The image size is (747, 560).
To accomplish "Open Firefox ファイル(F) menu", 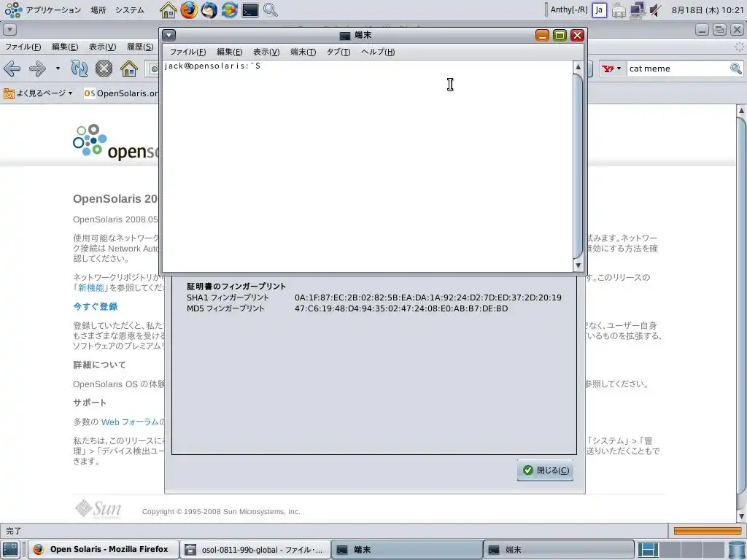I will [x=23, y=47].
